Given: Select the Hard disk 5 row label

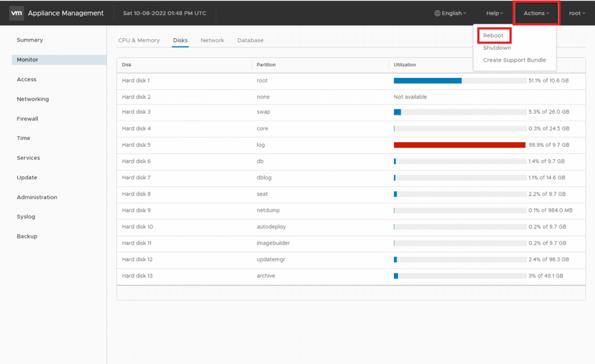Looking at the screenshot, I should [x=136, y=145].
